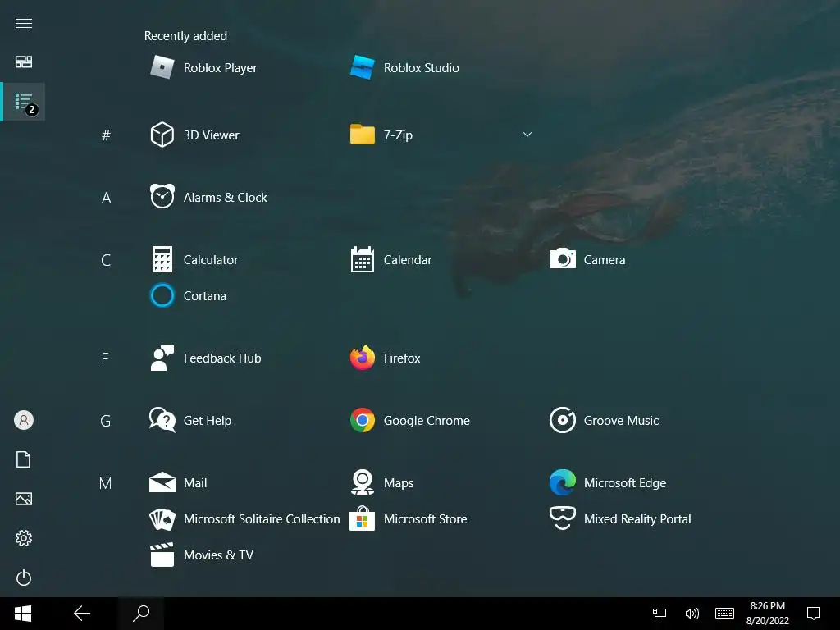
Task: Open Roblox Player app icon
Action: pyautogui.click(x=162, y=67)
